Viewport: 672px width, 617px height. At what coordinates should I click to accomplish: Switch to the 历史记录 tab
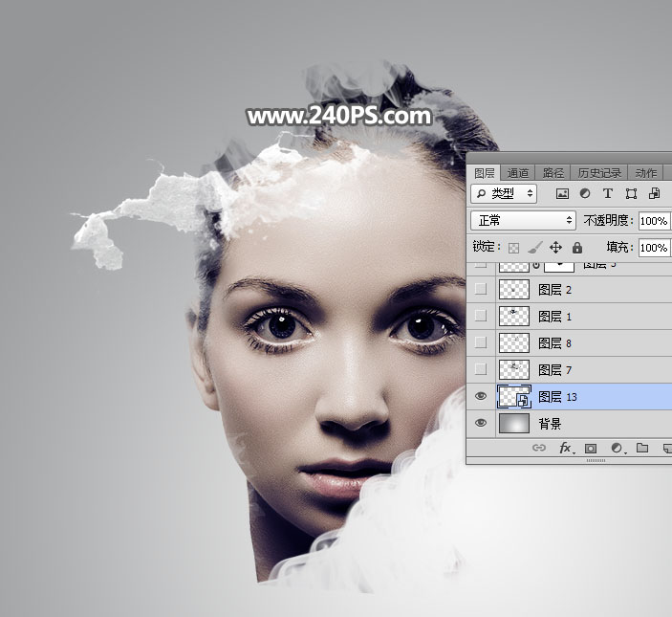(x=598, y=173)
